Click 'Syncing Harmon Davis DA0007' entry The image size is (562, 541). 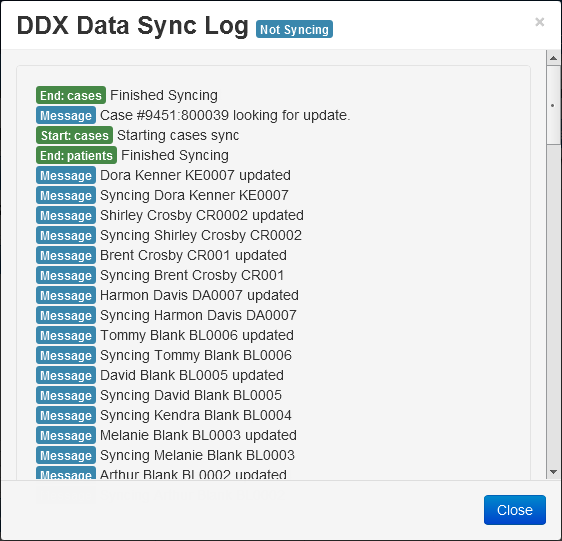tap(198, 315)
